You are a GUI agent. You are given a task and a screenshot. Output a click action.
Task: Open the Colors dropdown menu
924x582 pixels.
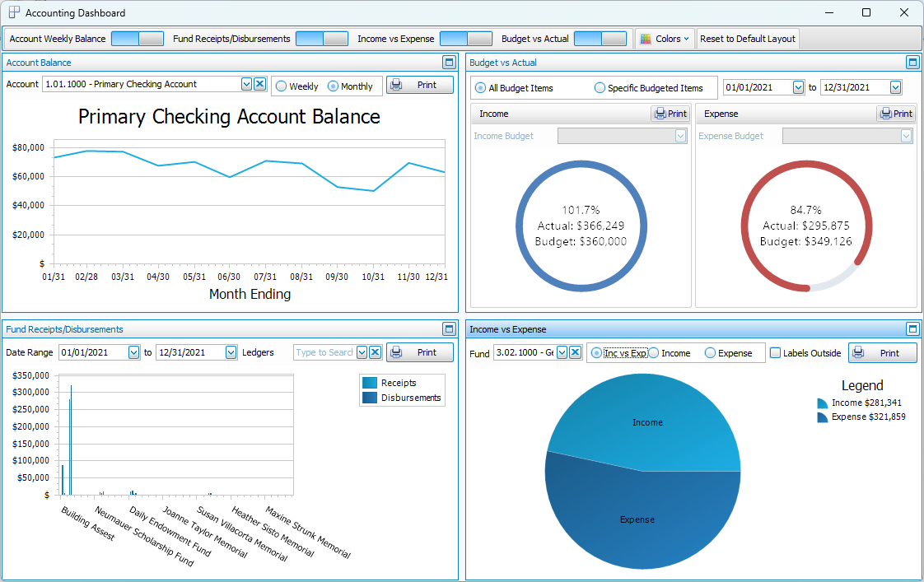tap(665, 39)
